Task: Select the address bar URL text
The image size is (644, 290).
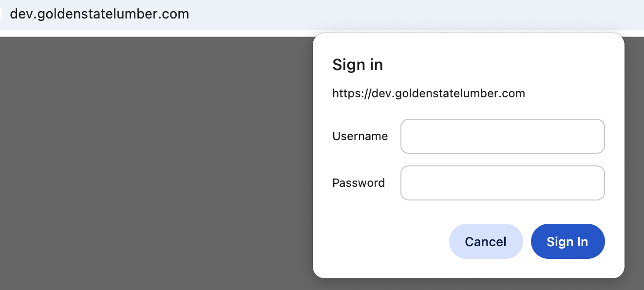Action: [x=99, y=14]
